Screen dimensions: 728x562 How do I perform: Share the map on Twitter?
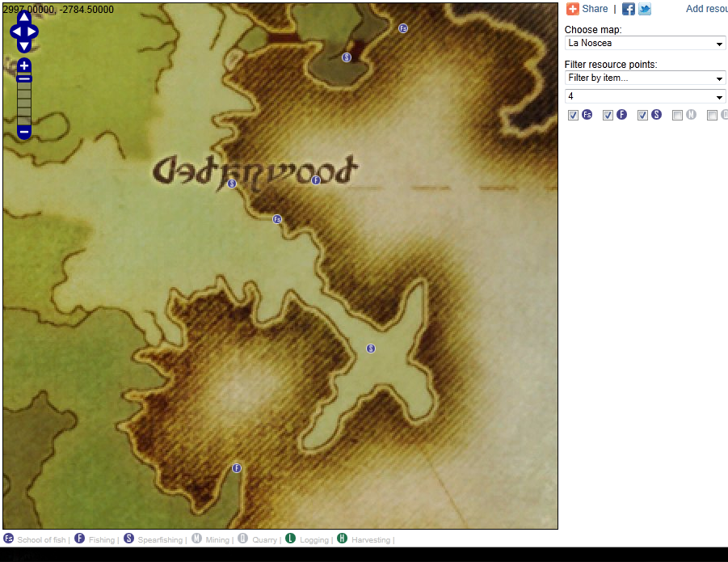(x=644, y=9)
